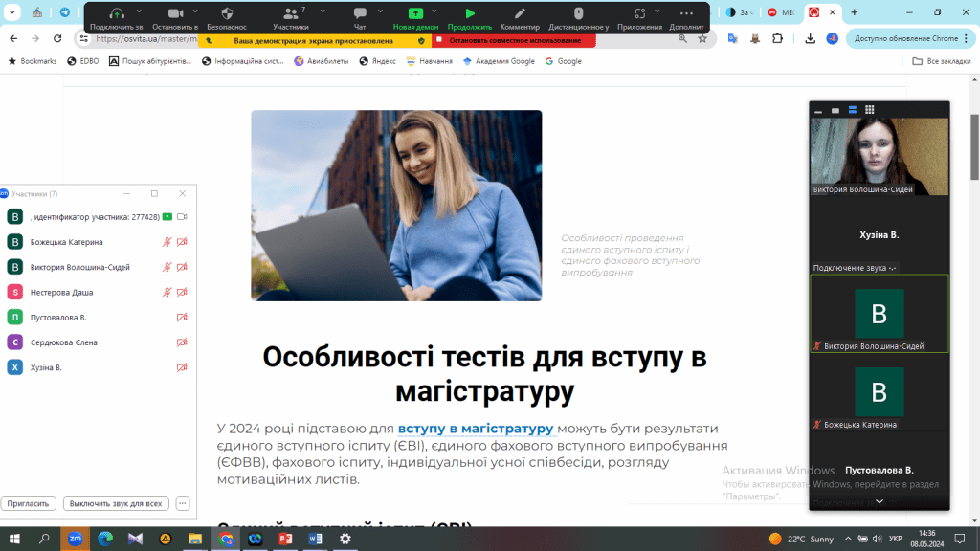
Task: Toggle microphone for Божецька Катерина in participants
Action: tap(167, 242)
